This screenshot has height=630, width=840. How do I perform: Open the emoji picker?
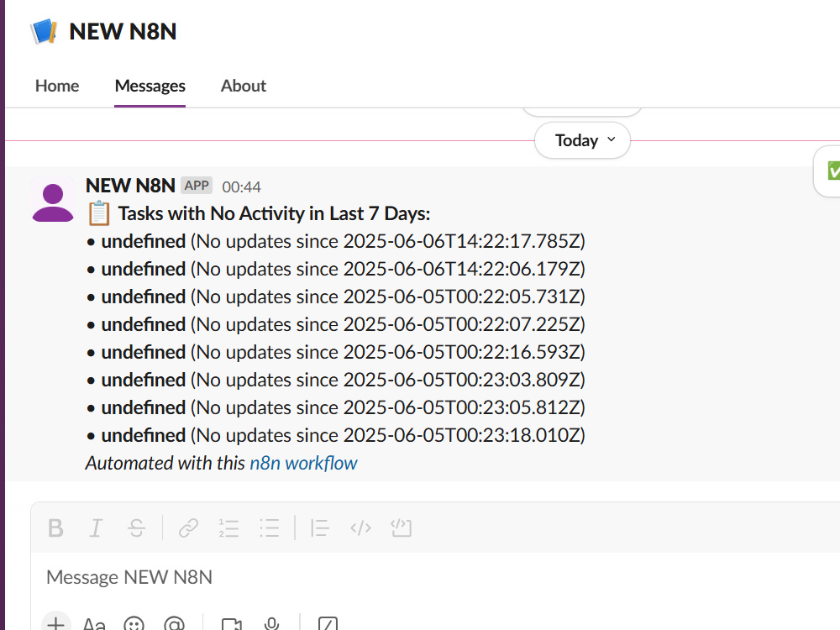click(x=134, y=623)
